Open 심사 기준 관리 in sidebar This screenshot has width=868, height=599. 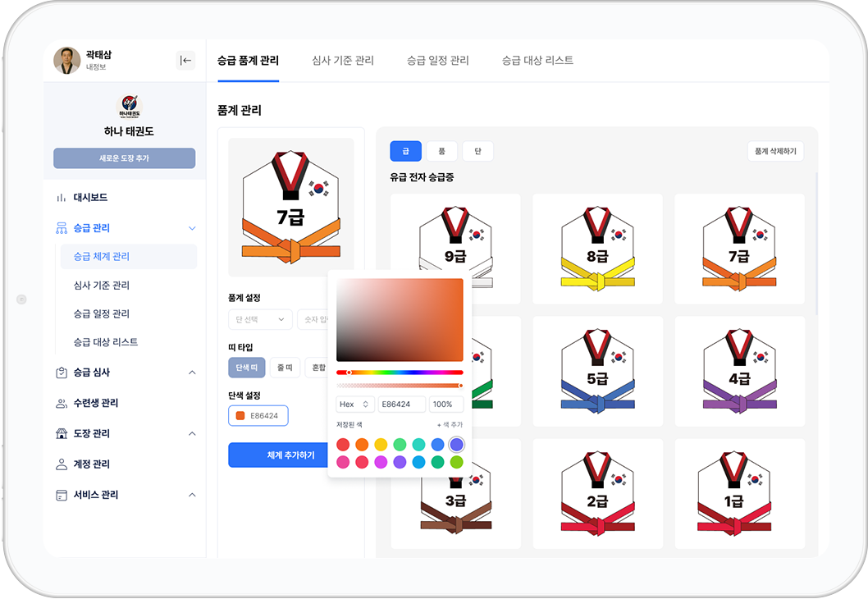102,285
